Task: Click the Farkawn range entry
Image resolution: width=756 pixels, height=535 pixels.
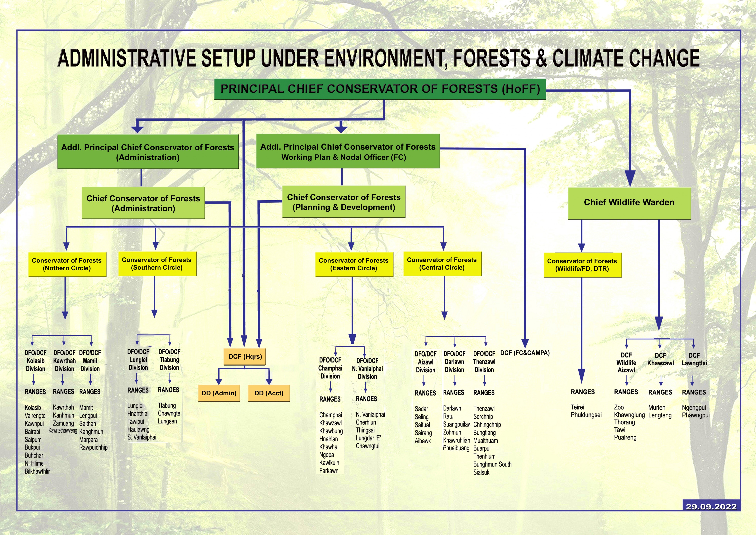Action: [x=329, y=471]
